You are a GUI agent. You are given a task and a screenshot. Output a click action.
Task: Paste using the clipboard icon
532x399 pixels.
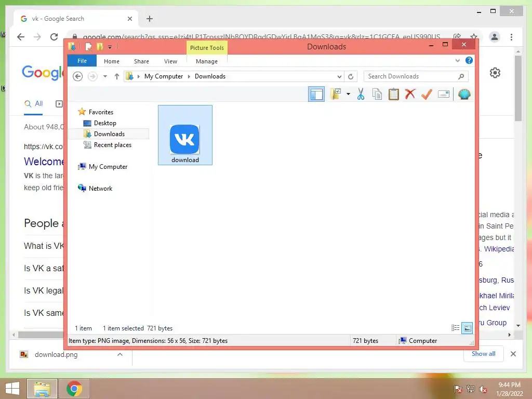[x=394, y=94]
